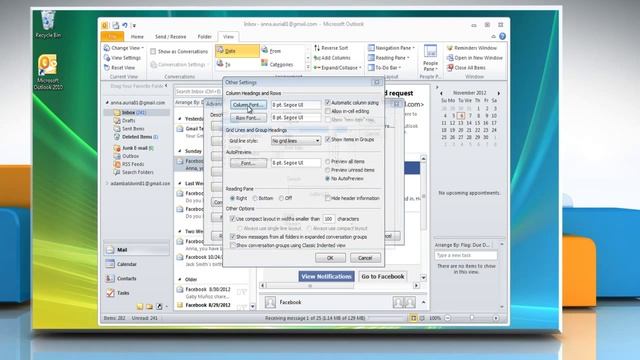This screenshot has height=360, width=640.
Task: Click Add Columns in ribbon
Action: [332, 58]
